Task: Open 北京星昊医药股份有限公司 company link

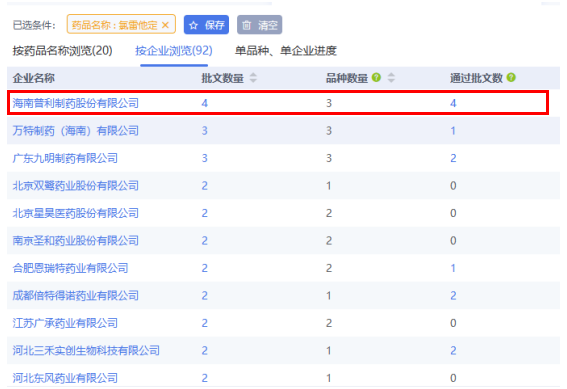Action: tap(76, 213)
